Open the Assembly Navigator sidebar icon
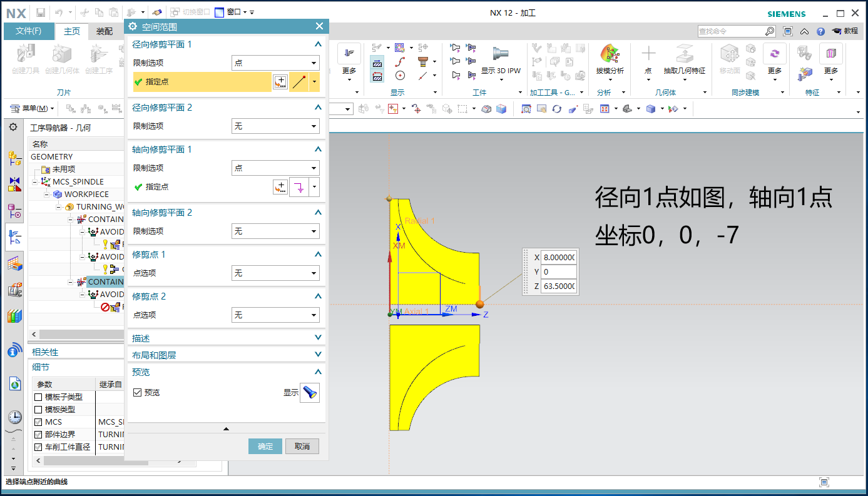The width and height of the screenshot is (868, 496). click(x=14, y=158)
